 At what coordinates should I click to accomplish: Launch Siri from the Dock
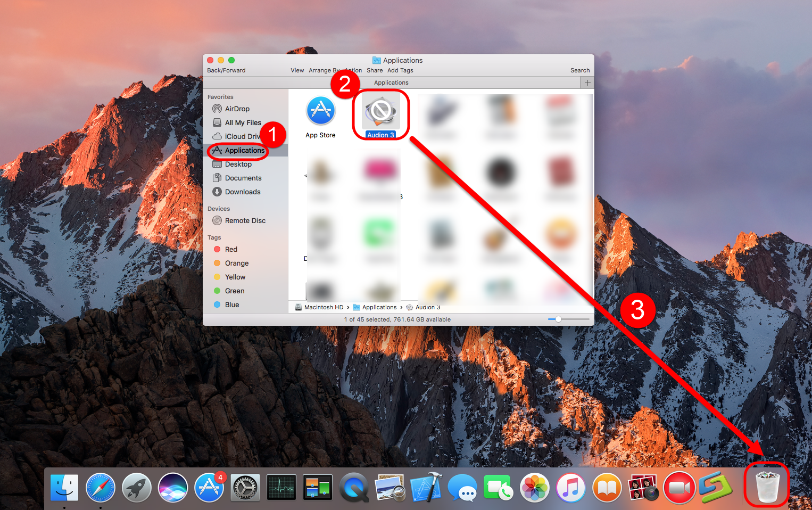coord(173,487)
